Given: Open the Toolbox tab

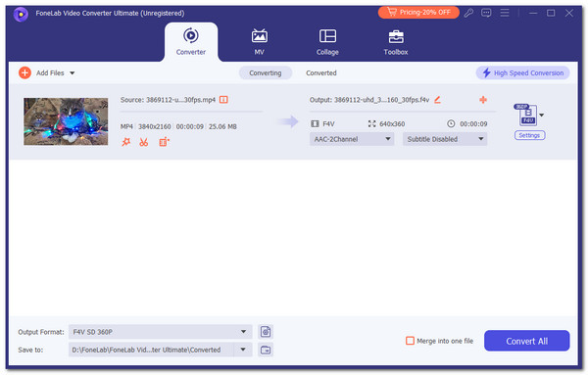Looking at the screenshot, I should (396, 42).
